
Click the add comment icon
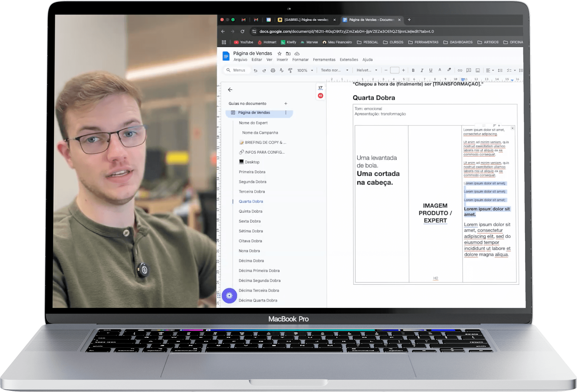pos(469,70)
